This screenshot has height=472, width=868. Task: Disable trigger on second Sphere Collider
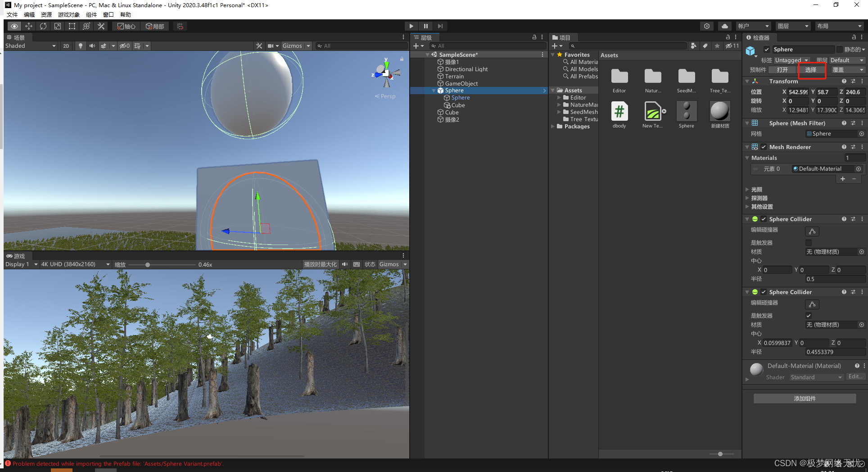809,316
